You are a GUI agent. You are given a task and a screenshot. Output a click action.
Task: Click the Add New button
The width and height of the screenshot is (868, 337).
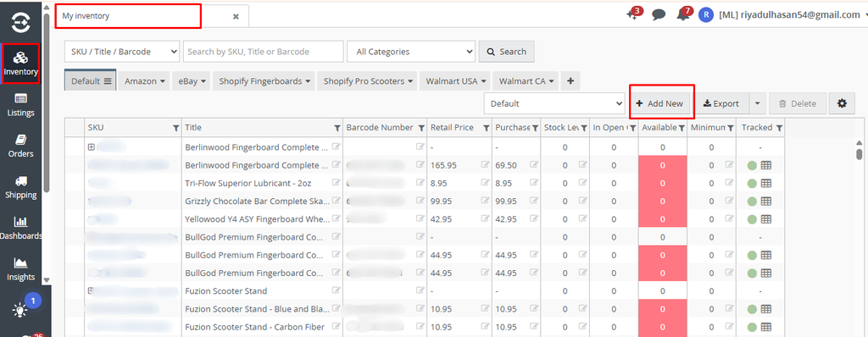click(x=659, y=103)
